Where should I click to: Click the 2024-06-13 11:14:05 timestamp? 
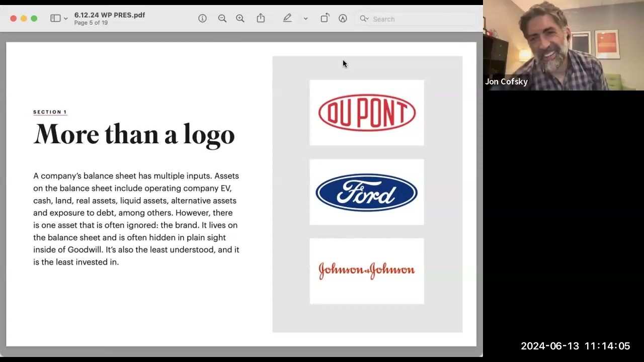[575, 346]
